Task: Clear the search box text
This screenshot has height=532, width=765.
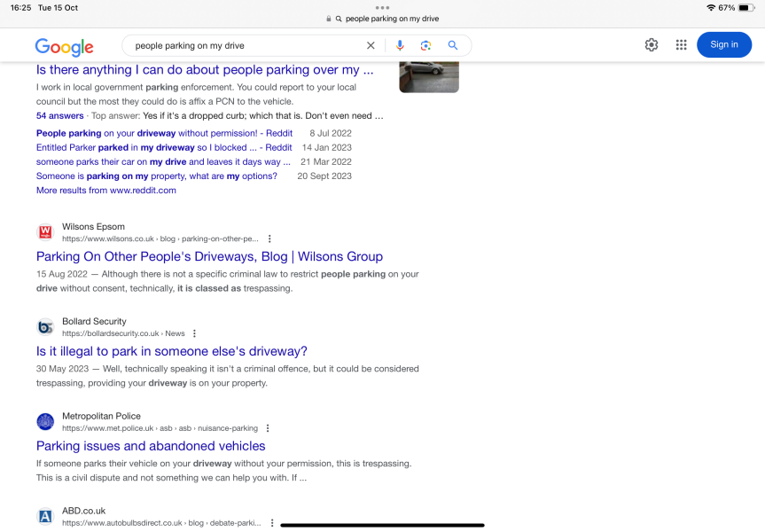Action: [x=371, y=45]
